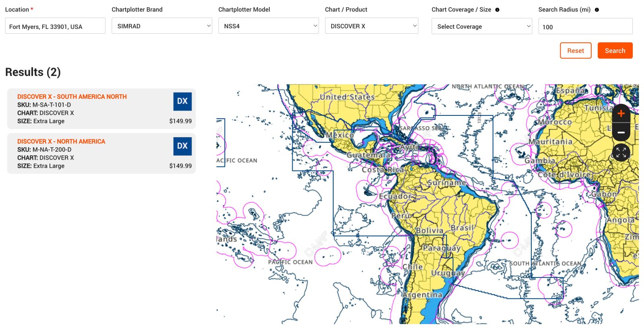Zoom in on the map
644x331 pixels.
(621, 114)
